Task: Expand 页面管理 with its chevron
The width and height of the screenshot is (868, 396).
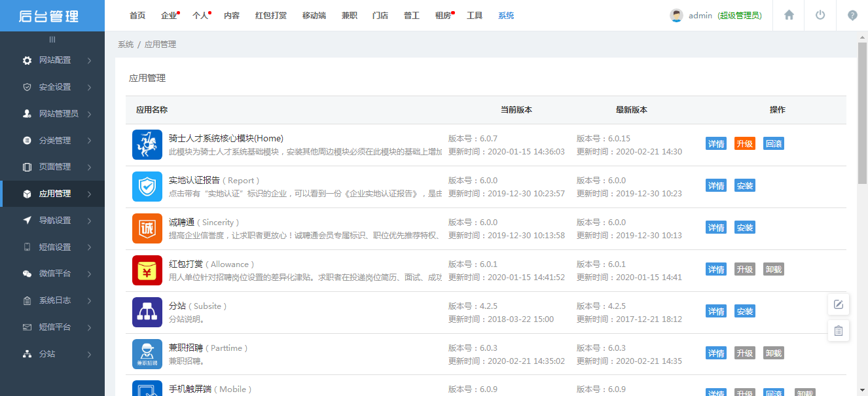Action: click(x=89, y=167)
